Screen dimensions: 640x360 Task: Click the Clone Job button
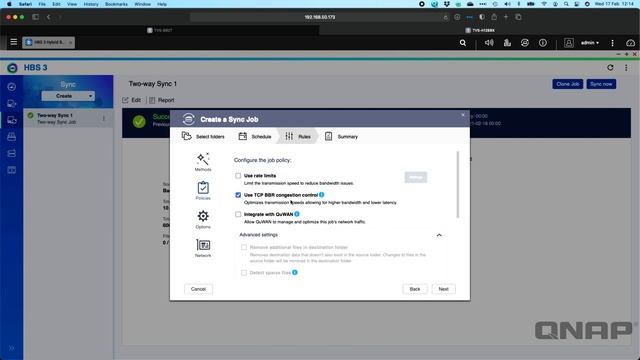click(567, 84)
